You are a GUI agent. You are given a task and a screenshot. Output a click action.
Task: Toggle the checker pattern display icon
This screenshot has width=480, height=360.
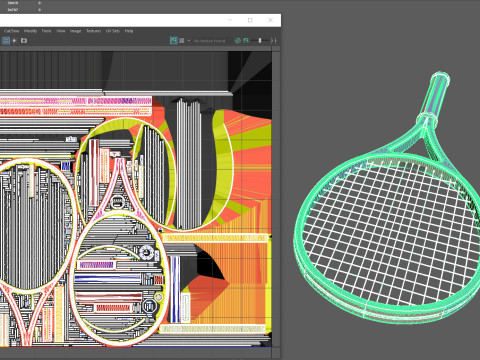pos(182,41)
